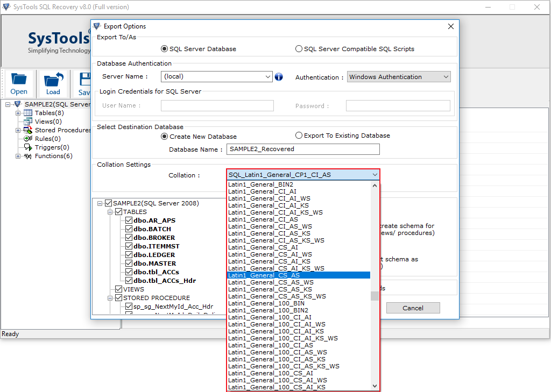Expand the Tables(8) node
Screen dimensions: 551x392
point(18,113)
